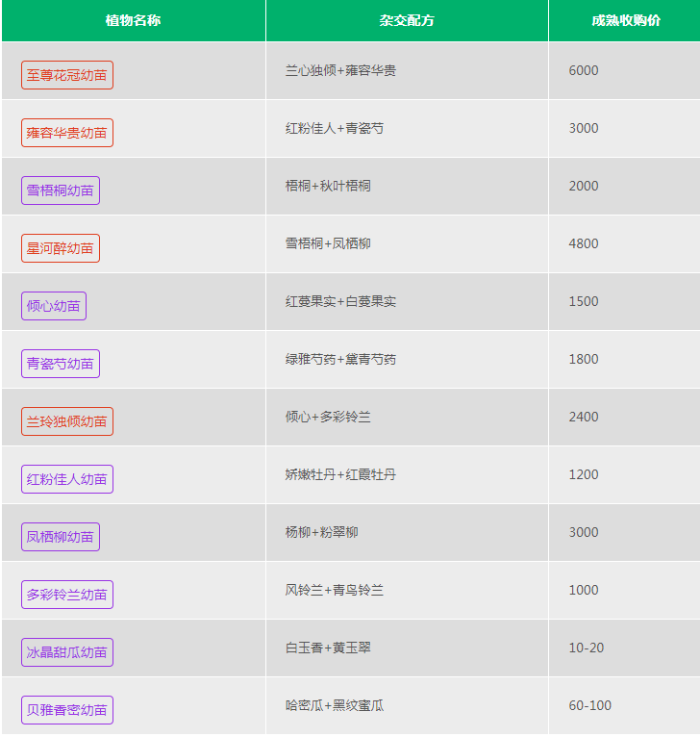
Task: Click the 星河醉幼苗 label
Action: 61,248
